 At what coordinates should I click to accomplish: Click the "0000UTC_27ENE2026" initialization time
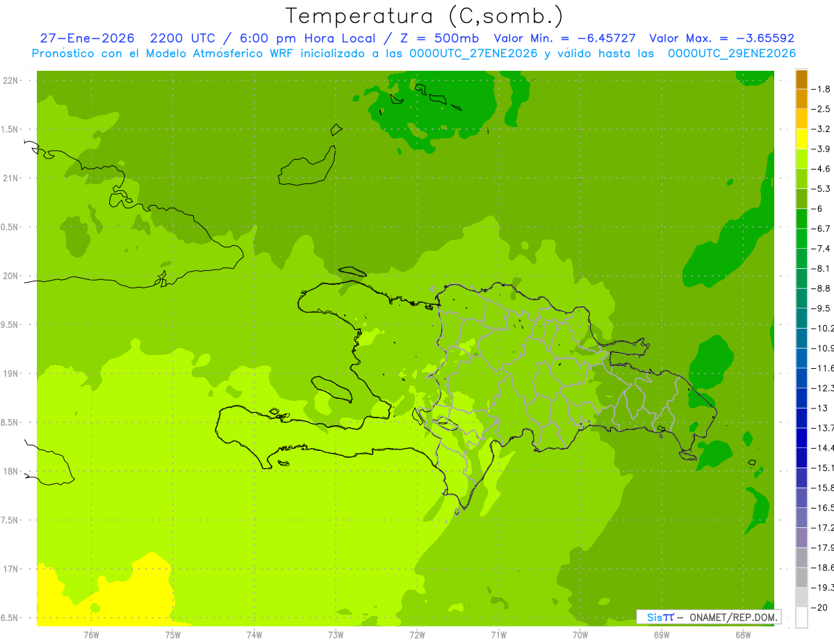473,53
